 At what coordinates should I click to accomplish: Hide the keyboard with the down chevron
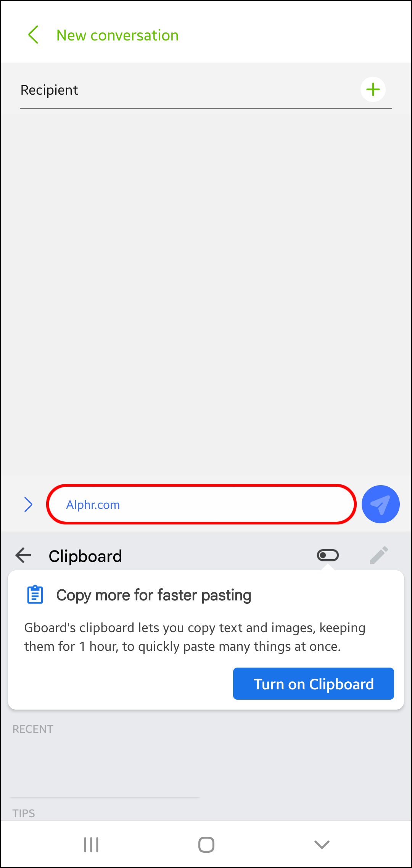322,844
